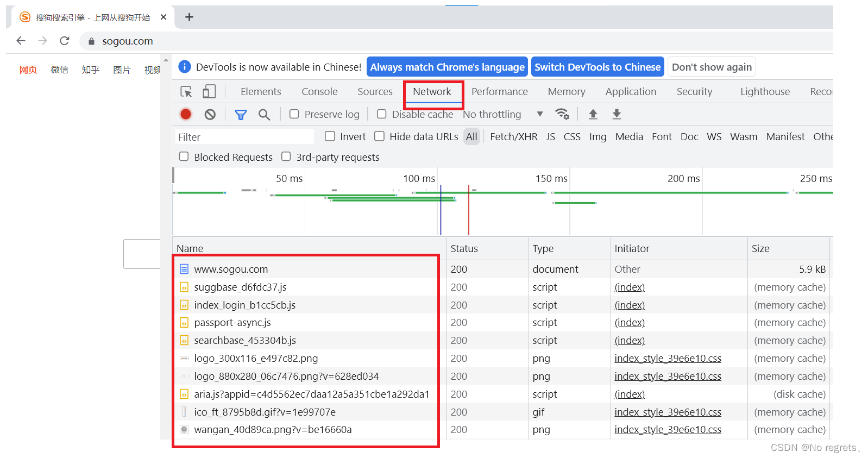Open index_style_39e6e10.css initiator for logo_300x116 row

coord(668,359)
